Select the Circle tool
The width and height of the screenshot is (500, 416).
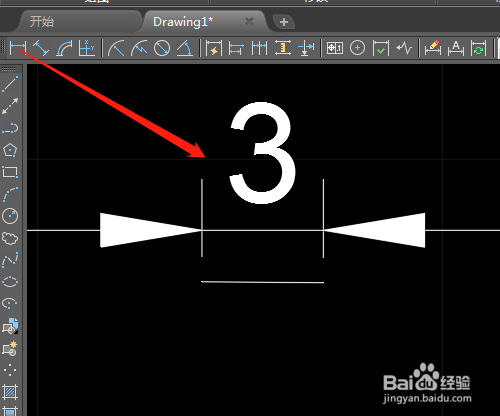pos(10,216)
